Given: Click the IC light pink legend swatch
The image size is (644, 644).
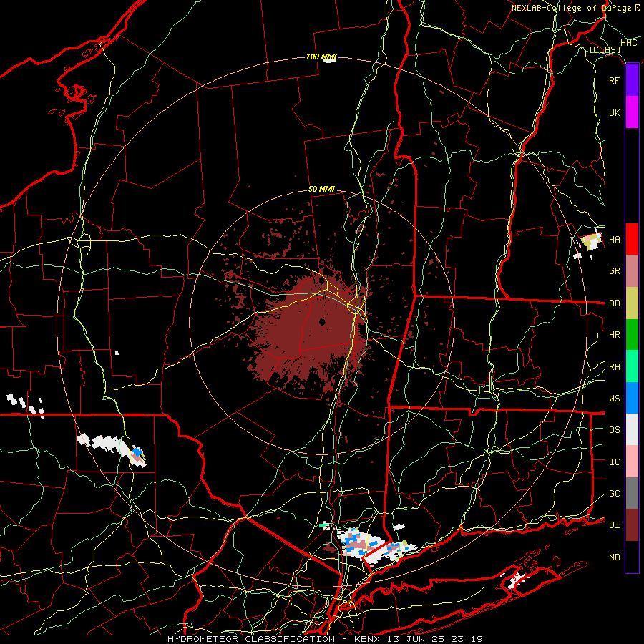Looking at the screenshot, I should coord(632,462).
